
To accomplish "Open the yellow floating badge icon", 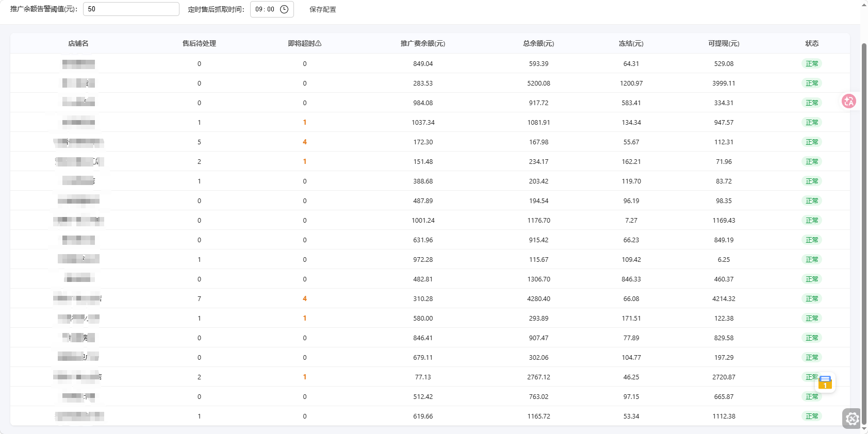I will [825, 382].
